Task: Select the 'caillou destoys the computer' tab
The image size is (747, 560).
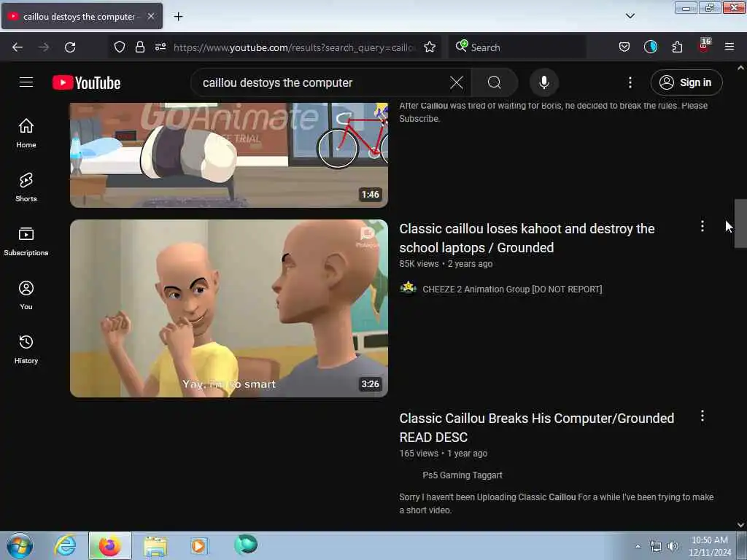Action: (82, 16)
